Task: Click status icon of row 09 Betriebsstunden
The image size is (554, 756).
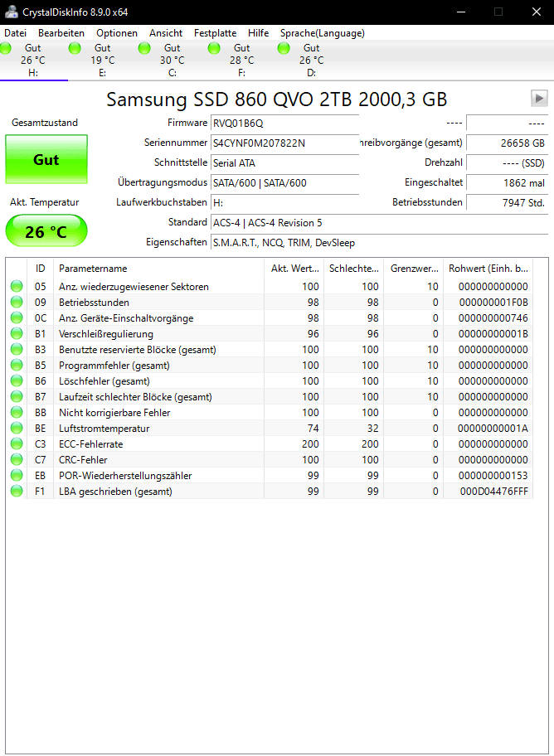Action: [x=17, y=303]
